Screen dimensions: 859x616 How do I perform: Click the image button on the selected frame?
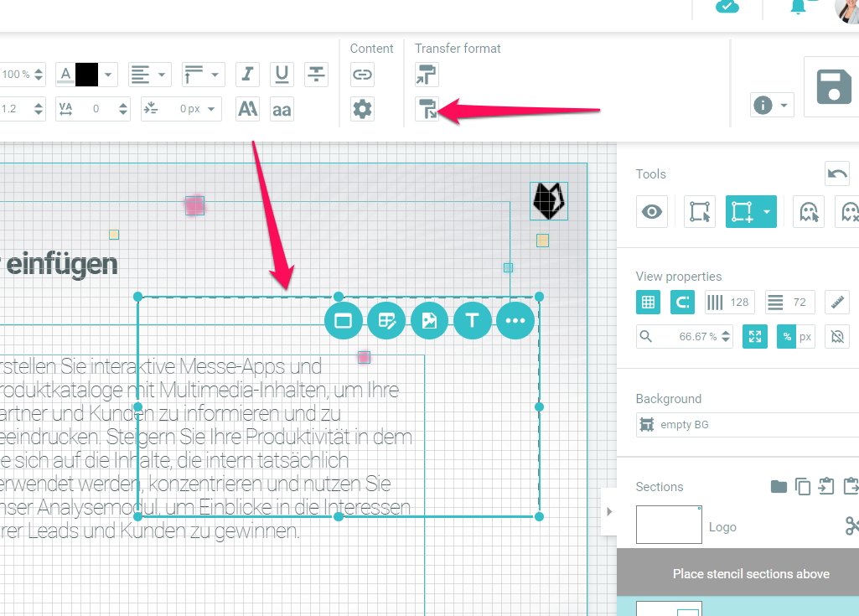click(x=429, y=320)
